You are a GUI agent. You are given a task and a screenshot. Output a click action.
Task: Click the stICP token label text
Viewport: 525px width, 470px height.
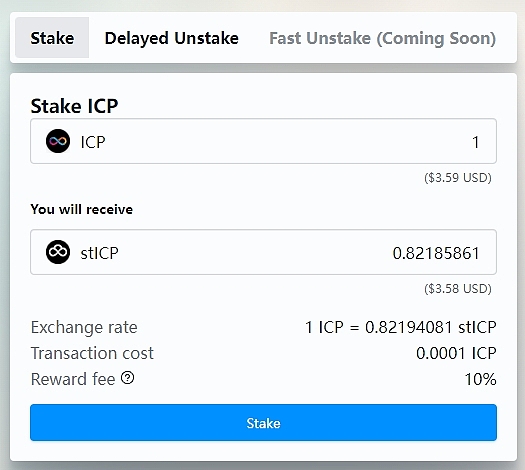[x=99, y=253]
